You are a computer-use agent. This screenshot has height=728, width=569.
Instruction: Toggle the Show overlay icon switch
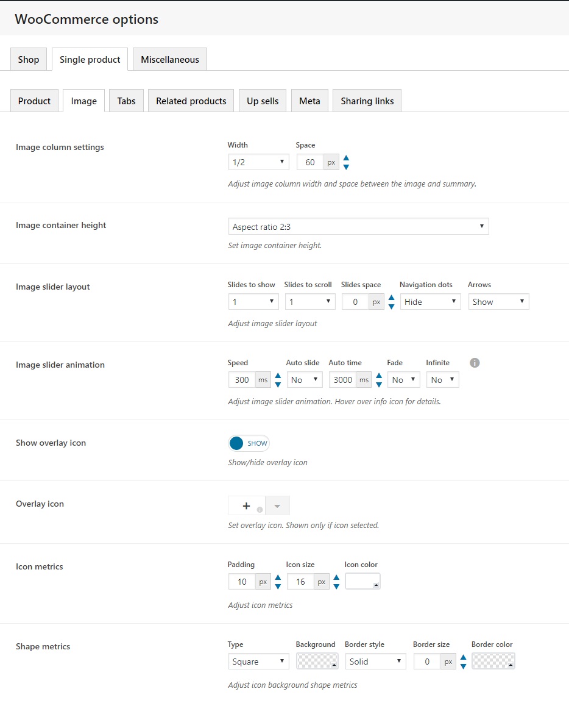(249, 443)
